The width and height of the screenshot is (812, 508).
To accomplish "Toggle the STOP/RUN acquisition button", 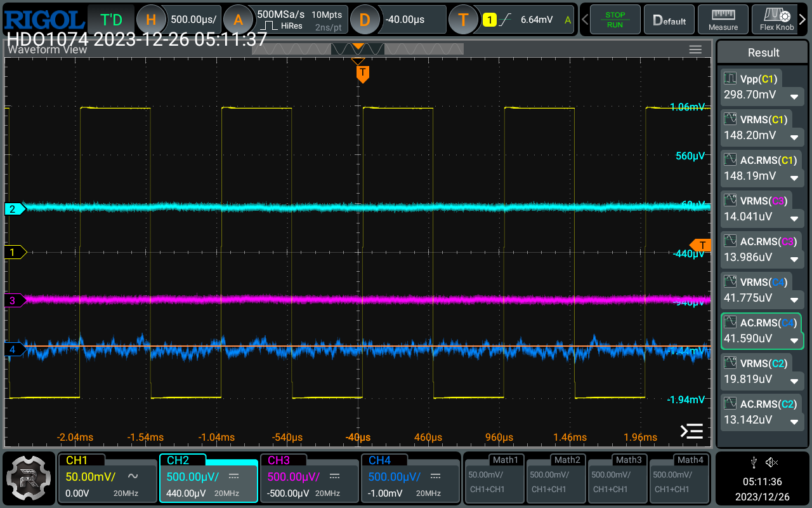I will pyautogui.click(x=614, y=20).
